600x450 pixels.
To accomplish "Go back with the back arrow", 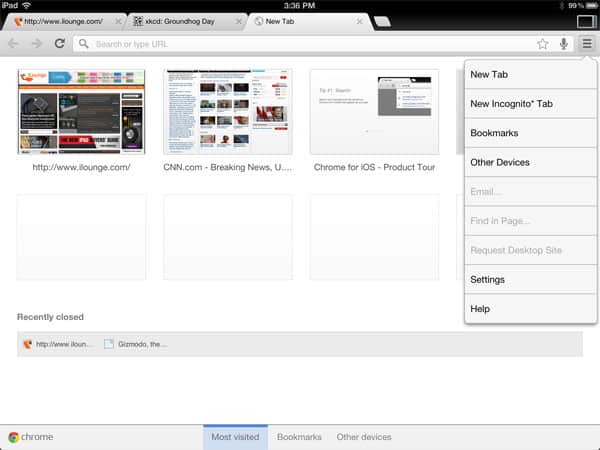I will click(13, 44).
